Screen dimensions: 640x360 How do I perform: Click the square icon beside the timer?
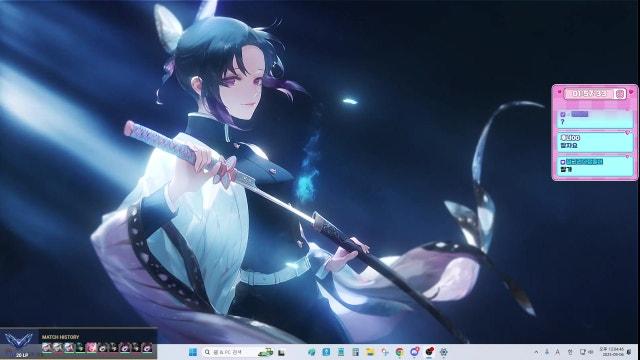[620, 94]
